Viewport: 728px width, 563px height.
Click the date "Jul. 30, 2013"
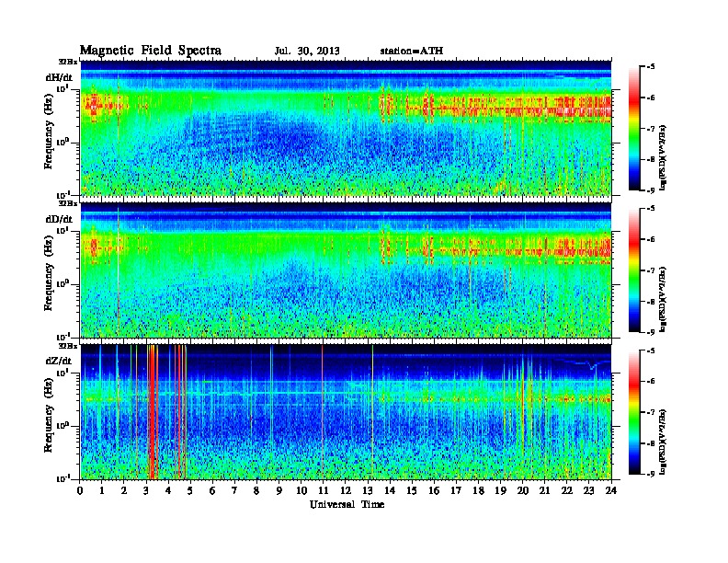pos(307,52)
